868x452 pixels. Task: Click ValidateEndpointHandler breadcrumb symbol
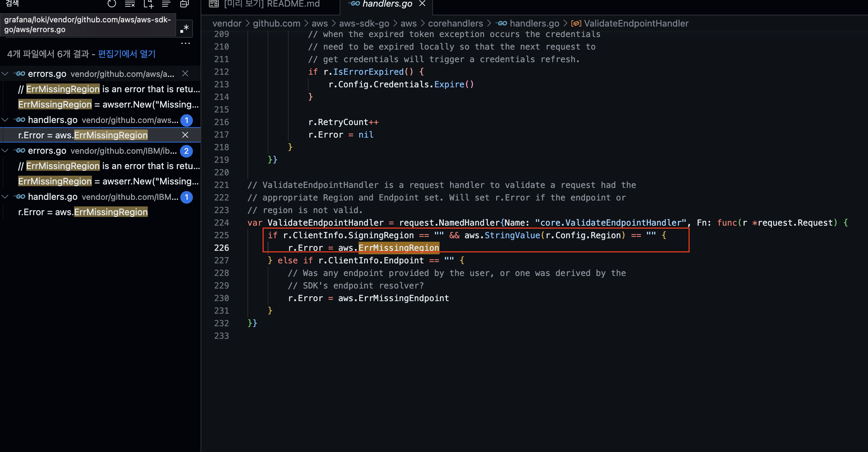636,23
